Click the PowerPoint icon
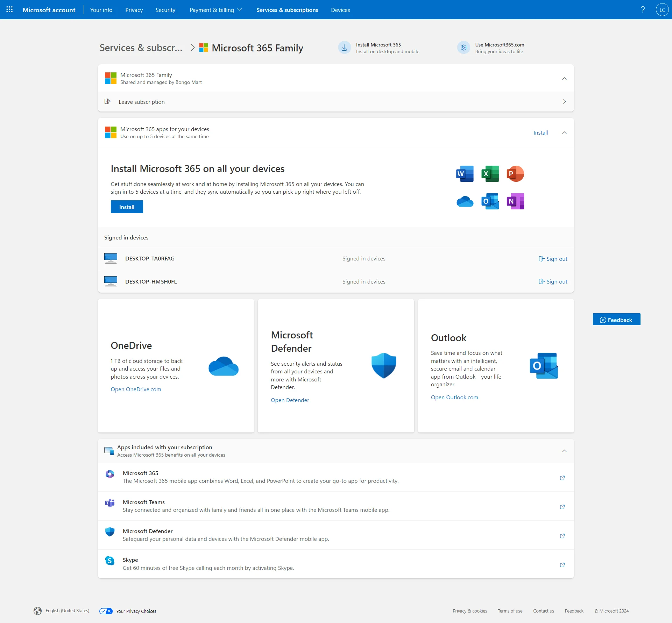Image resolution: width=672 pixels, height=623 pixels. pyautogui.click(x=515, y=173)
